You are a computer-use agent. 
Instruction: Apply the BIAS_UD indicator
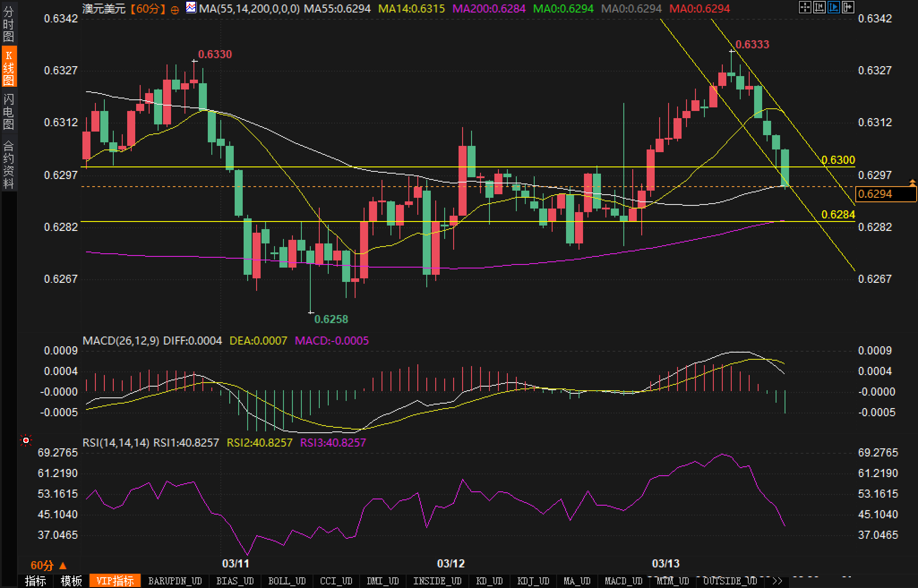pos(235,581)
